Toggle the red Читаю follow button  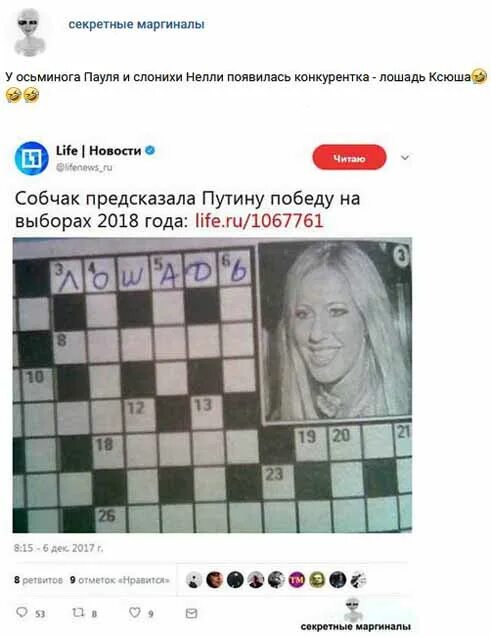[x=349, y=157]
